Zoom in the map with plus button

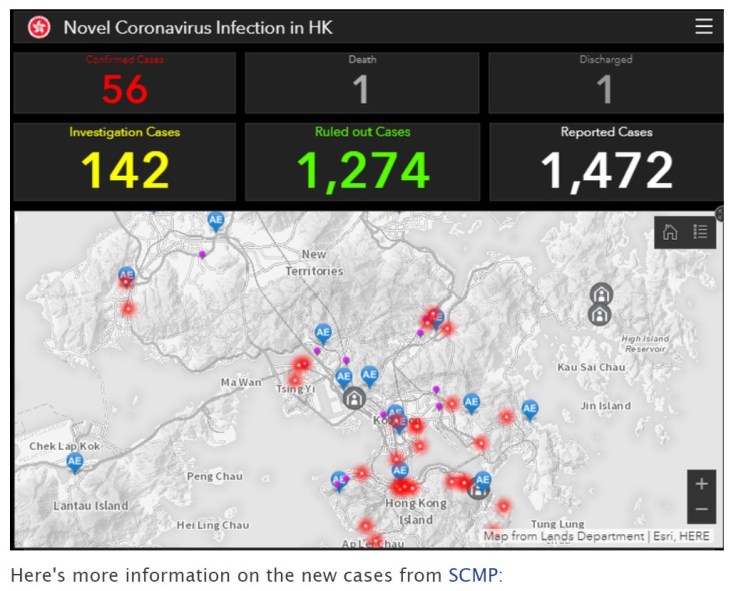[x=701, y=484]
